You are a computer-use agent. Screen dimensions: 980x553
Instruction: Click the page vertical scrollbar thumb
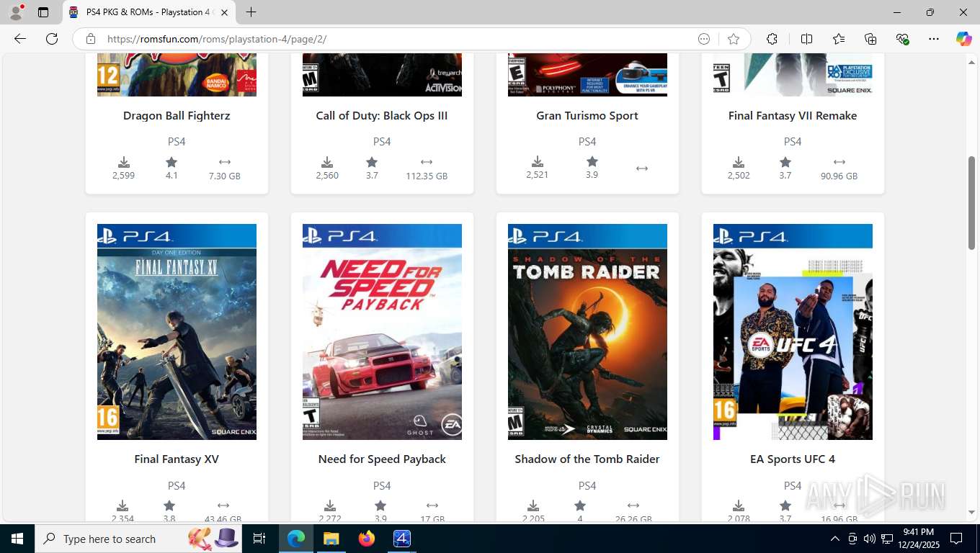point(971,202)
